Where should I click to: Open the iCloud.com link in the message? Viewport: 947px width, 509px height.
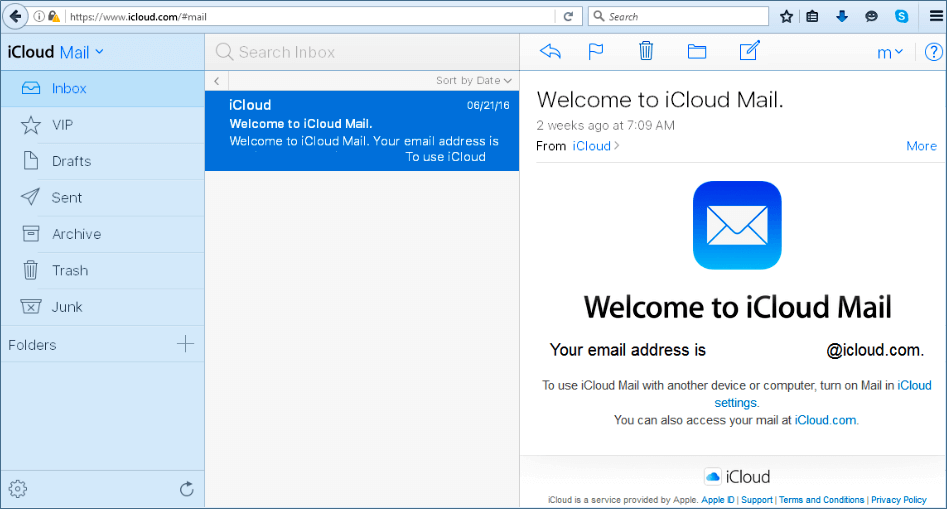(825, 420)
